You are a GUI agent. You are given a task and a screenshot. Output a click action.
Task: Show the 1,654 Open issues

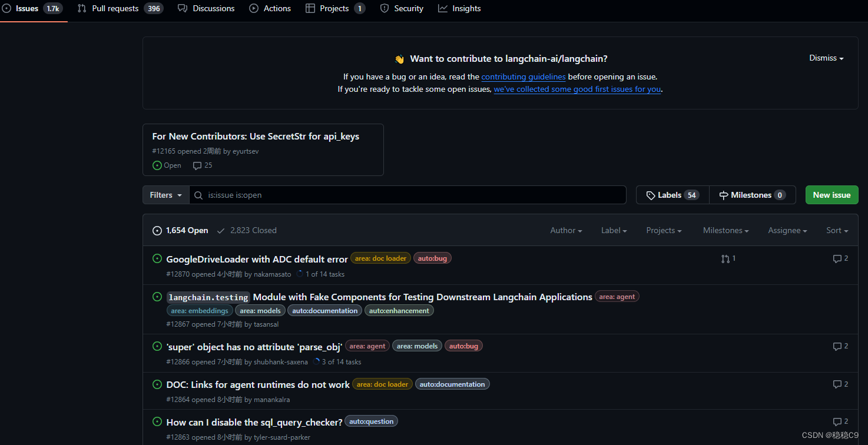coord(180,230)
